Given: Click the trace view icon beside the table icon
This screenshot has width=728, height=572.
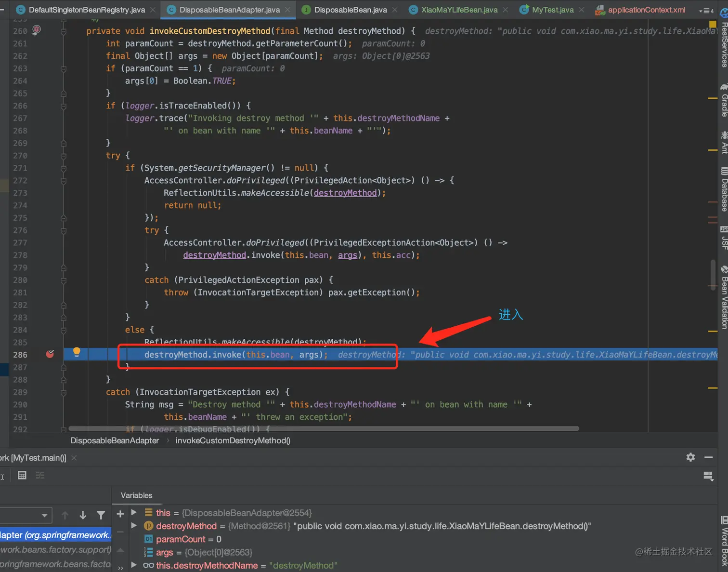Looking at the screenshot, I should (x=40, y=476).
